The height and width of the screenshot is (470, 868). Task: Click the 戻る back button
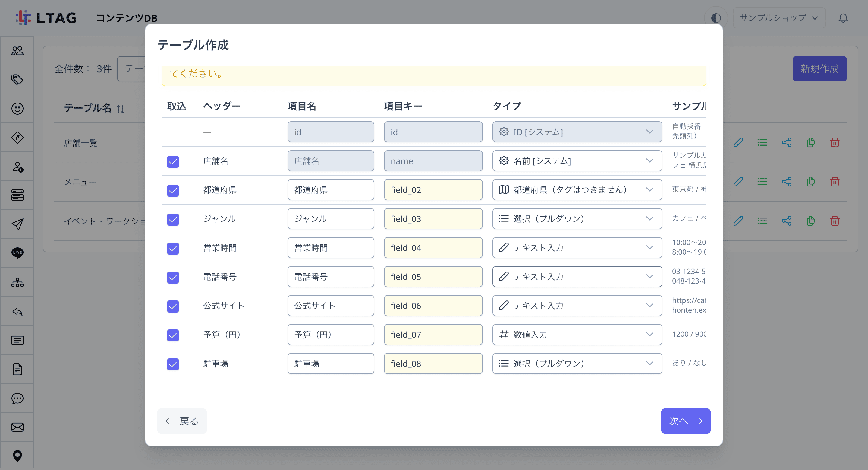(x=182, y=421)
